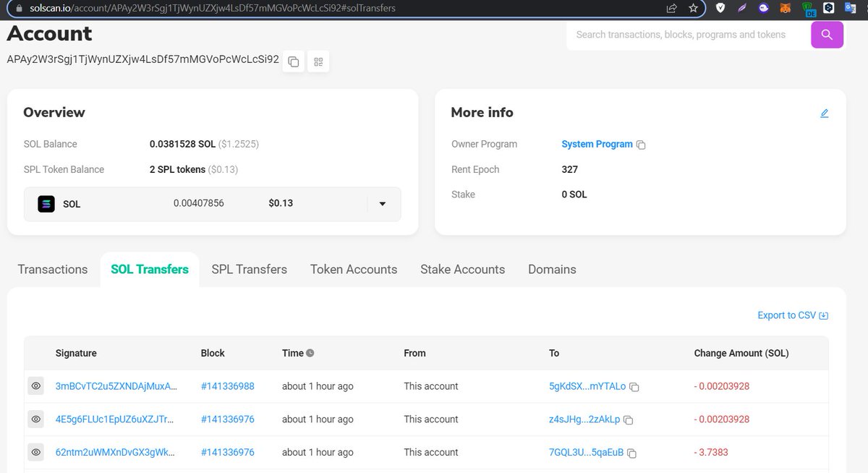Click the share page icon in address bar
868x473 pixels.
[x=671, y=8]
